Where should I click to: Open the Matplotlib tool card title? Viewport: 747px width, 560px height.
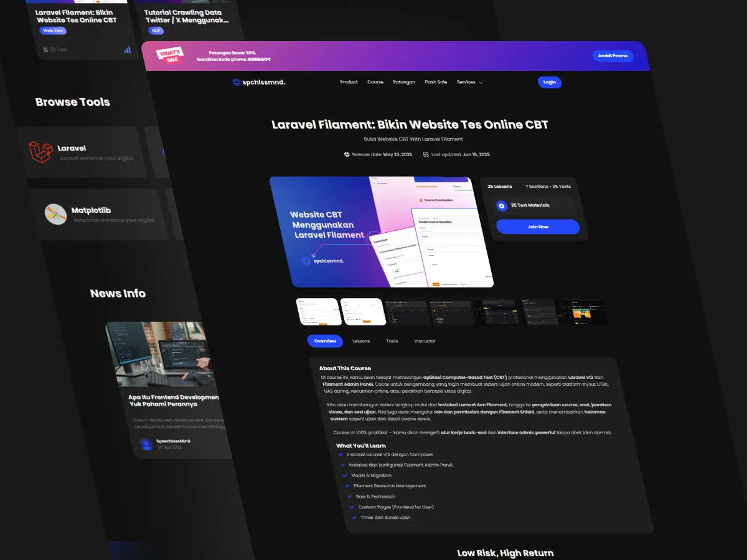pyautogui.click(x=91, y=211)
